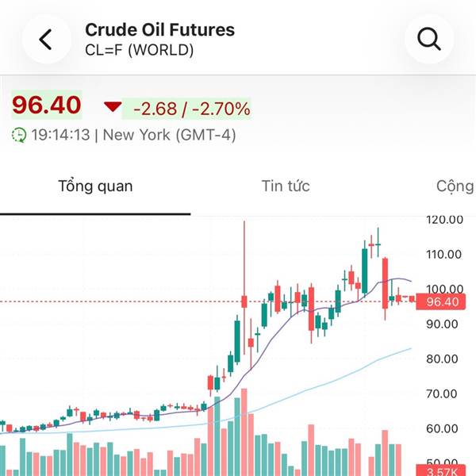The image size is (476, 476).
Task: Click the red 96.40 price tag on chart axis
Action: click(x=443, y=301)
